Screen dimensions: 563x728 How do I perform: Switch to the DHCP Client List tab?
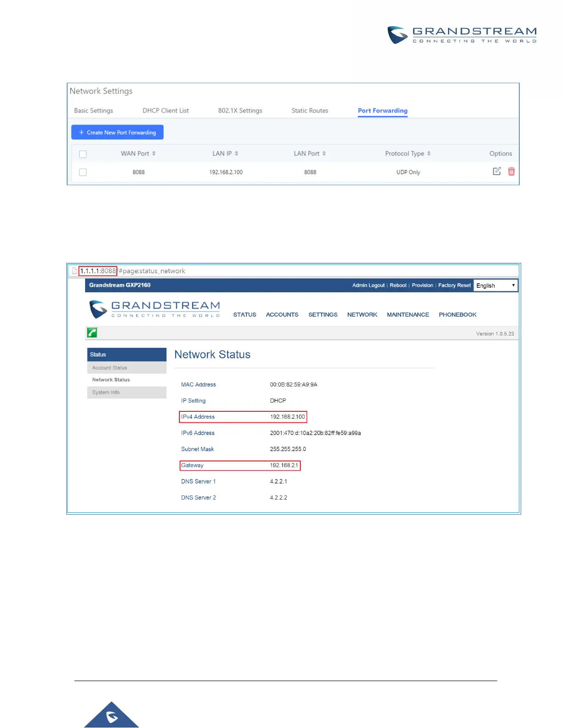pos(166,111)
